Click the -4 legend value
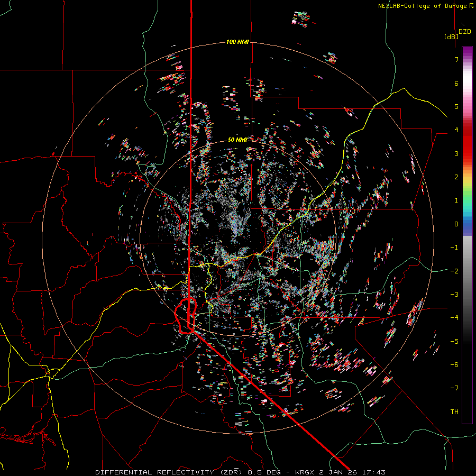 point(454,318)
